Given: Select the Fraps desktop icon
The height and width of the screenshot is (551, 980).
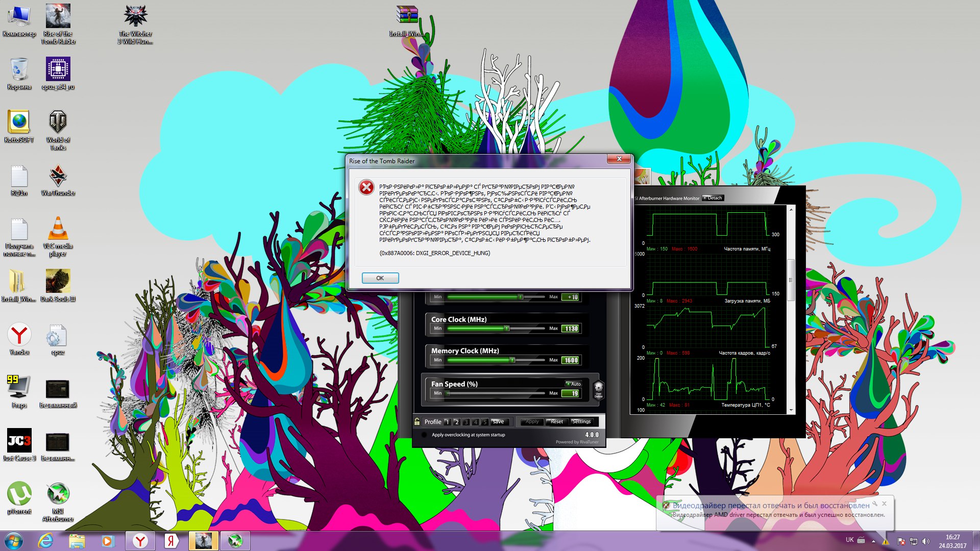Looking at the screenshot, I should coord(19,392).
